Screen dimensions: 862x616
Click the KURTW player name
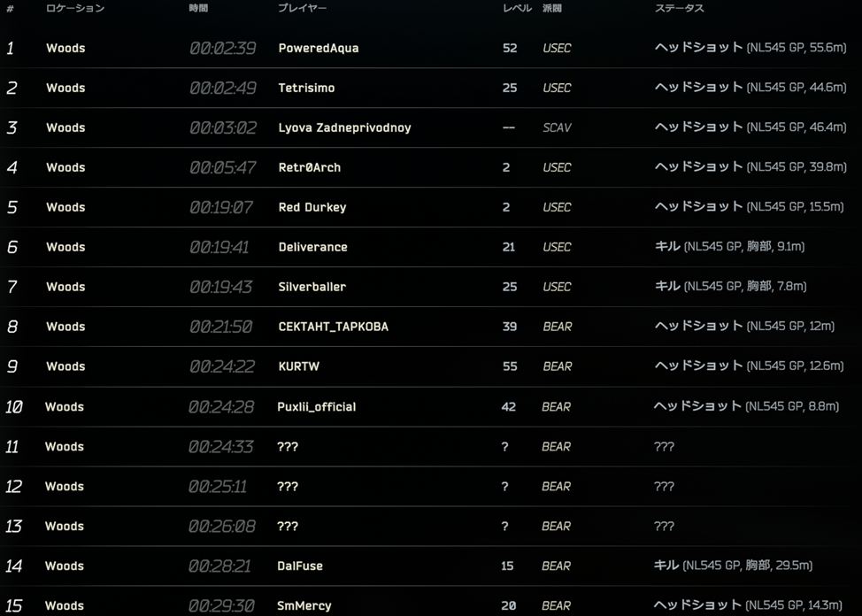pos(298,366)
